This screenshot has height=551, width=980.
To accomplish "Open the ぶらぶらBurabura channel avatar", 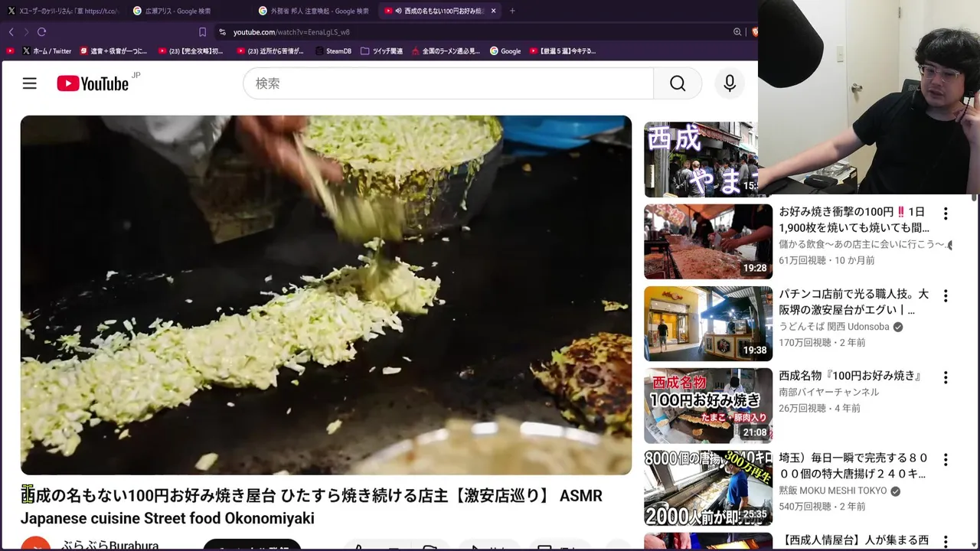I will pos(35,544).
